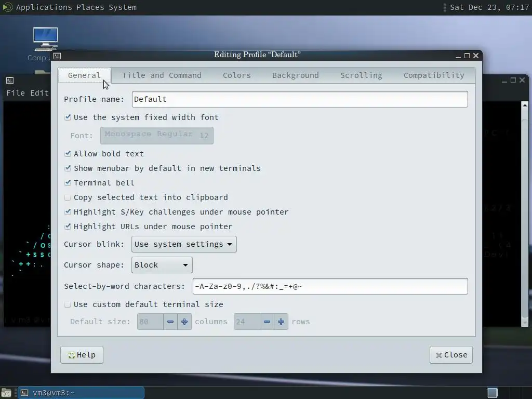Open the System menu in top panel
The height and width of the screenshot is (399, 532).
coord(123,7)
